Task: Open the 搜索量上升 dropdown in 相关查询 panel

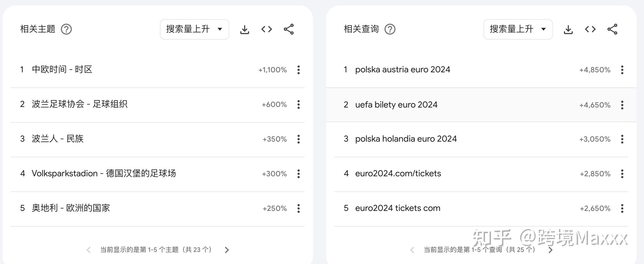Action: click(x=518, y=29)
